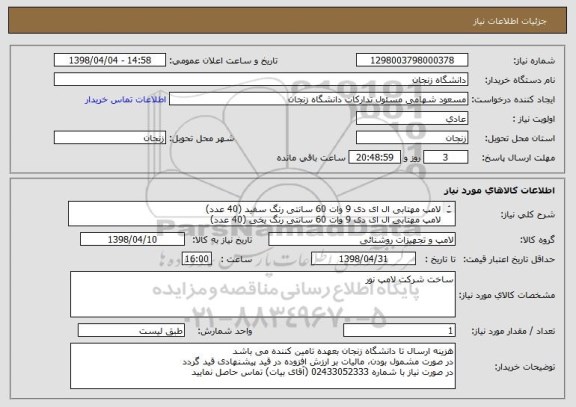Click the remaining days field showing 3

pos(446,157)
